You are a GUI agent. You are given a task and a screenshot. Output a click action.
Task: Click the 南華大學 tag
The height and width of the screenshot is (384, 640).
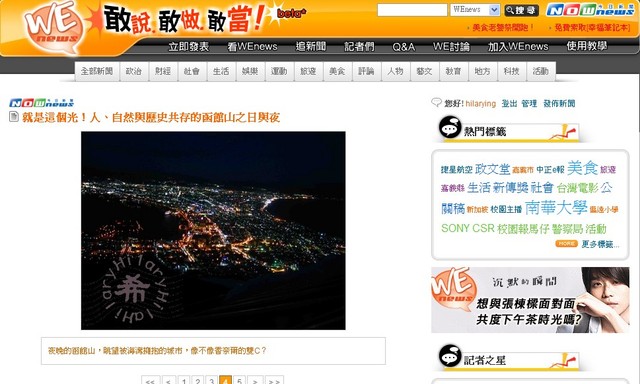556,207
